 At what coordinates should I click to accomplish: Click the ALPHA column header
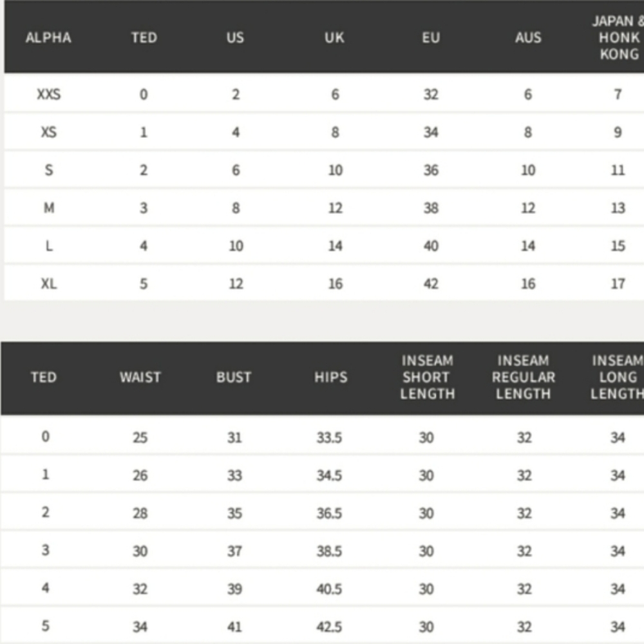[x=48, y=38]
